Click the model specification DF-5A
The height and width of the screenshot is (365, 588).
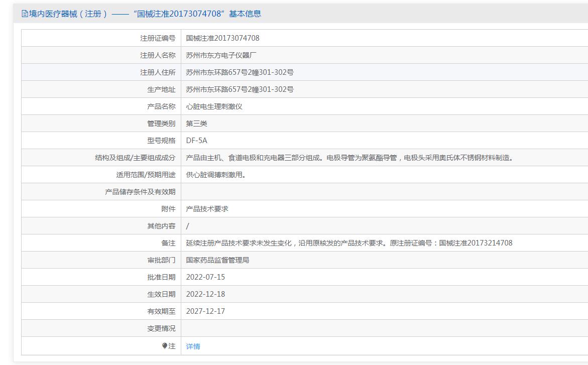196,141
